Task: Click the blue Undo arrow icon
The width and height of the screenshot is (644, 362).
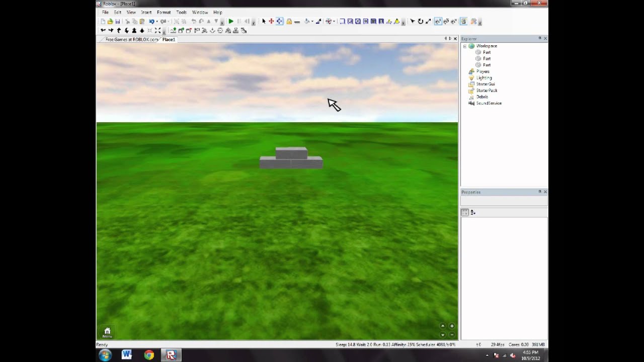Action: click(x=151, y=22)
